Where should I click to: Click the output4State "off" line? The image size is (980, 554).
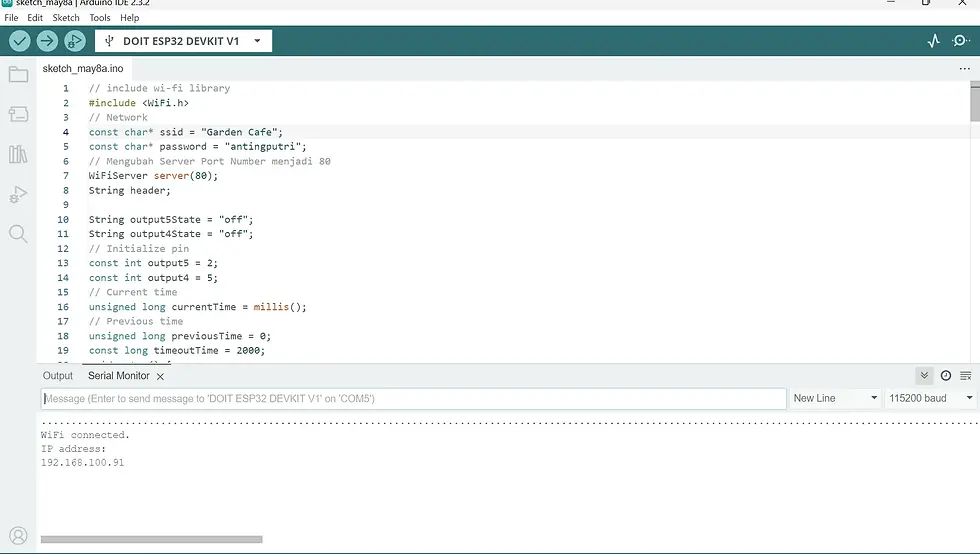(x=171, y=234)
